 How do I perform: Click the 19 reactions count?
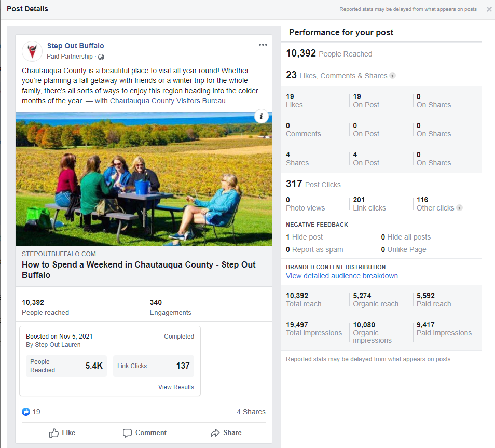click(36, 412)
